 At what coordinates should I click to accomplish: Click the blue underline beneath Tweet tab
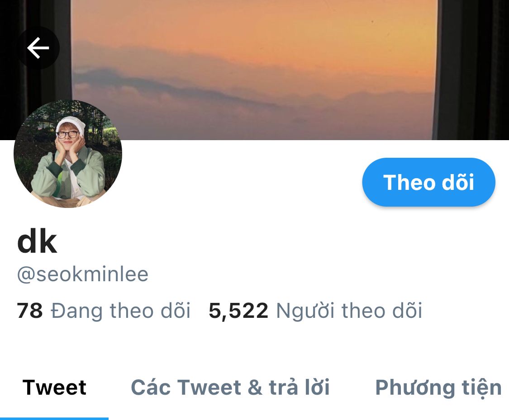(x=54, y=419)
